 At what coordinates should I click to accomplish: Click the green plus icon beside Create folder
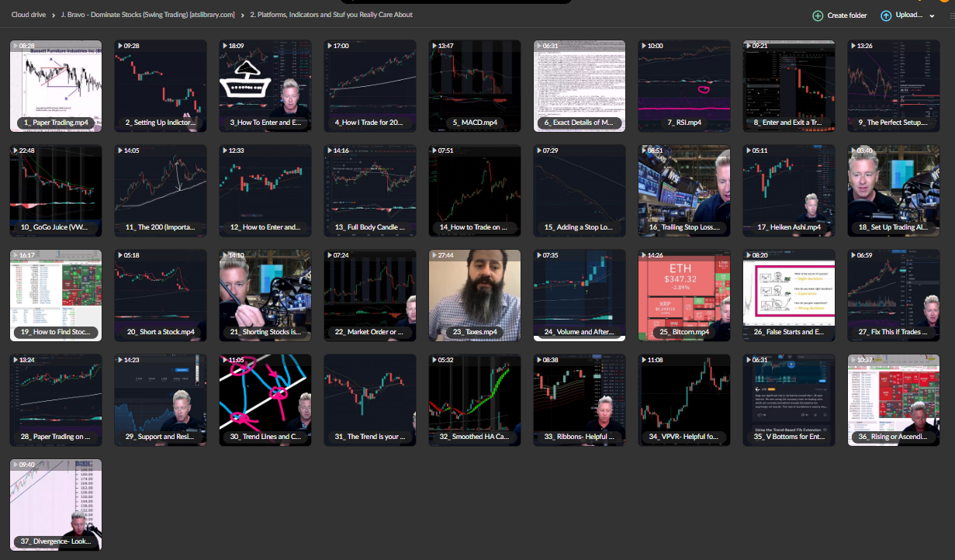pos(818,16)
